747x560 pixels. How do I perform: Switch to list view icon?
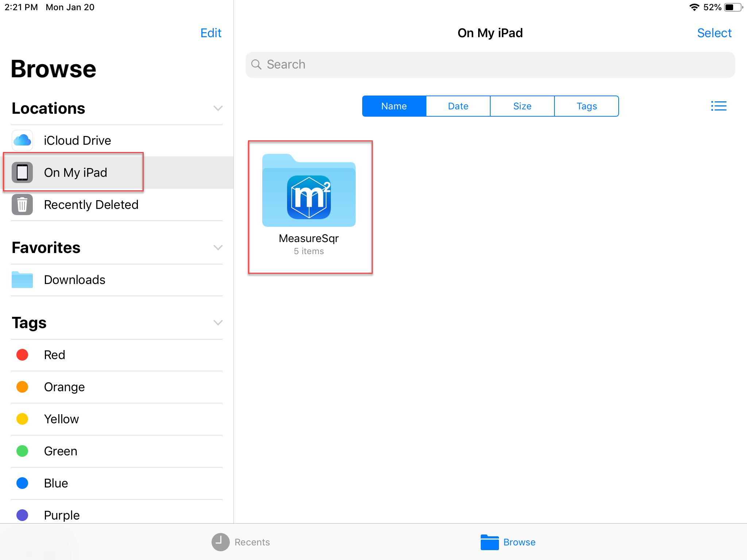tap(719, 106)
